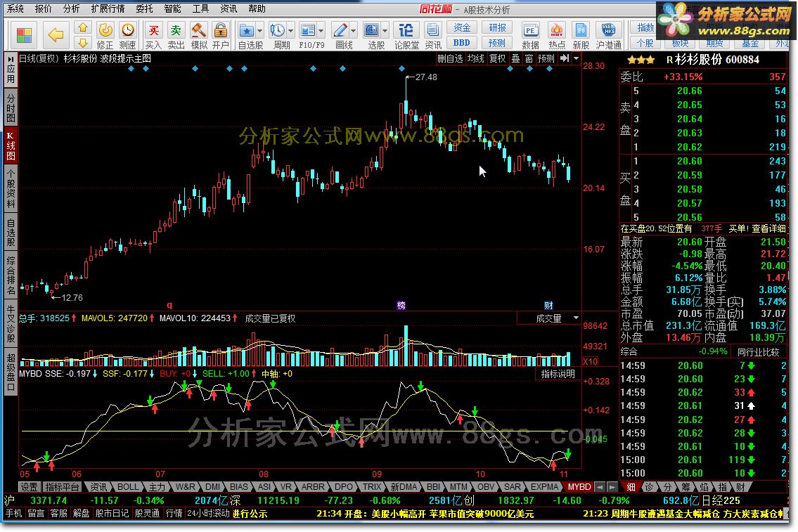Screen dimensions: 798x532
Task: Open the 报价 menu
Action: 44,8
